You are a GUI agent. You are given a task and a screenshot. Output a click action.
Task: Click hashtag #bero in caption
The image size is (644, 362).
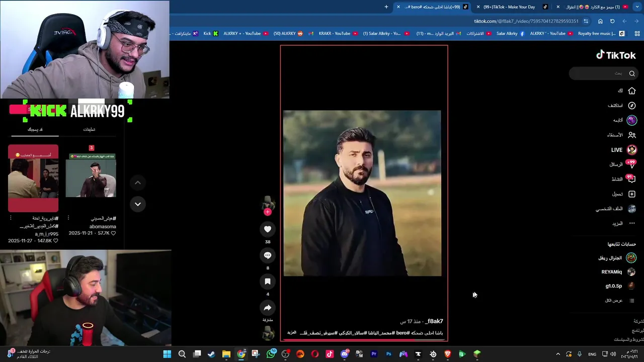[x=403, y=333]
